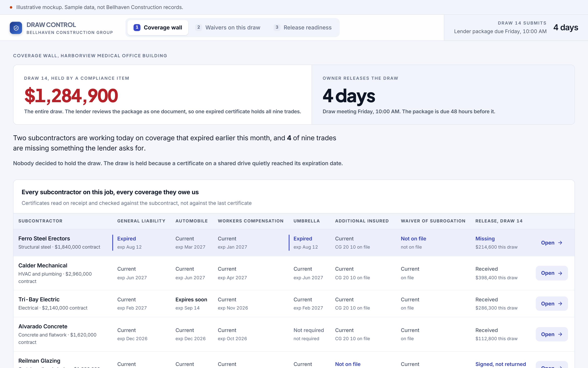Screen dimensions: 588x368
Task: Go to the Release readiness tab
Action: tap(303, 28)
